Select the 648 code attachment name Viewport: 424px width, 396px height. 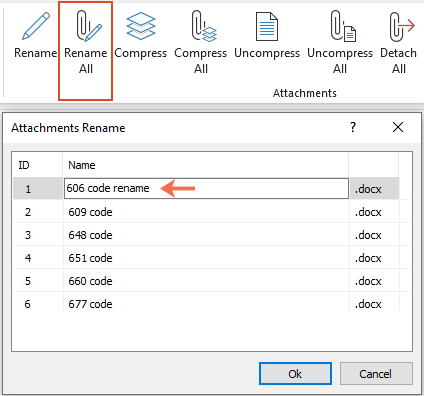click(x=90, y=235)
